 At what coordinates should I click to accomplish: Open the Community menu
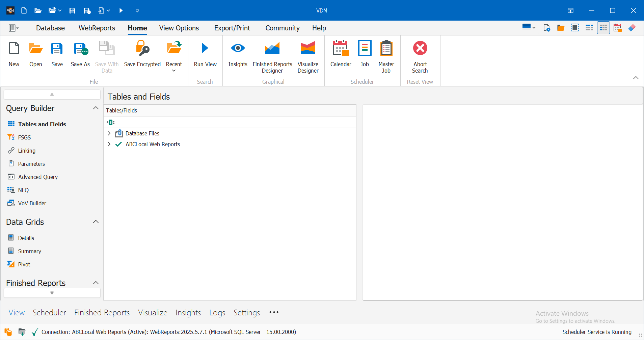pos(282,28)
